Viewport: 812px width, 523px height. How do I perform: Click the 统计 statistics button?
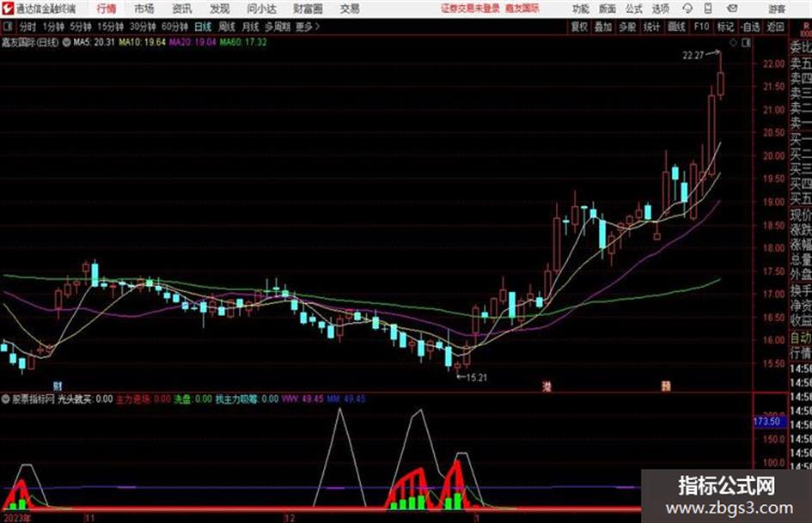[652, 27]
